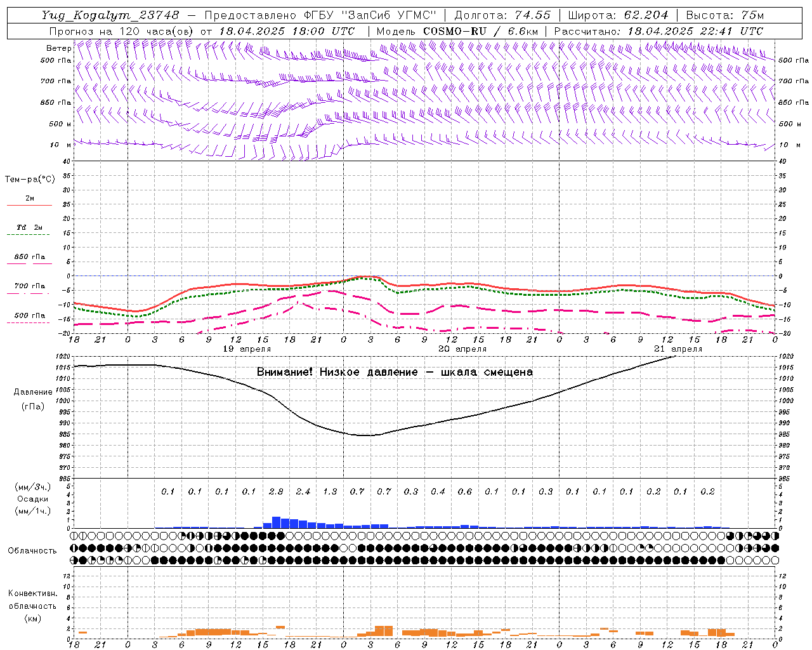Click the 700 гПа temperature legend entry
The image size is (812, 650).
coord(29,286)
